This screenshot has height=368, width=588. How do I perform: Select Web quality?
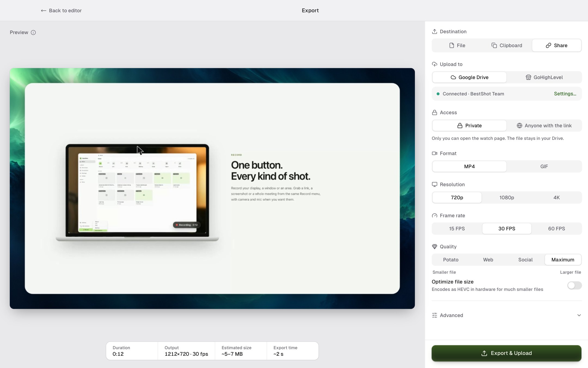pos(488,260)
